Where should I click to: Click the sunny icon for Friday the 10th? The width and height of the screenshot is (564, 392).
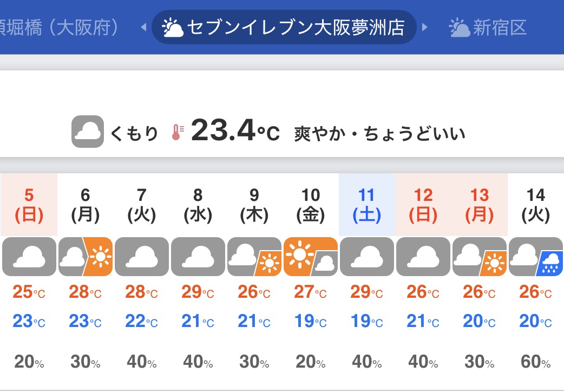tap(311, 257)
